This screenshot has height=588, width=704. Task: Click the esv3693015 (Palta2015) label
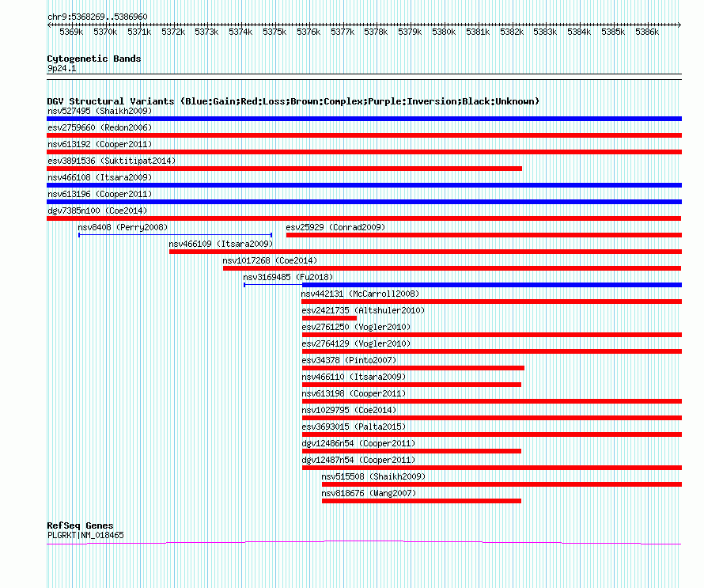354,427
